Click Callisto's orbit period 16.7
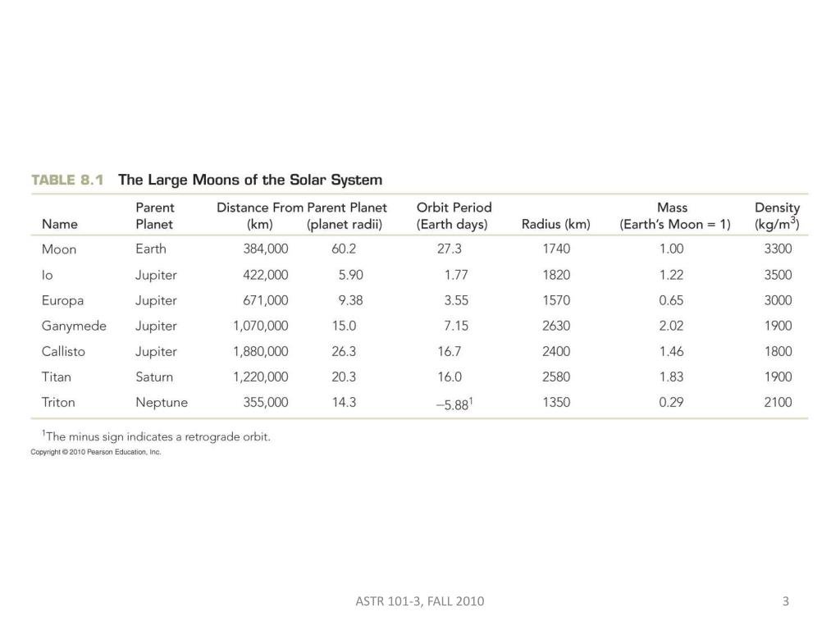The height and width of the screenshot is (630, 840). pyautogui.click(x=449, y=351)
